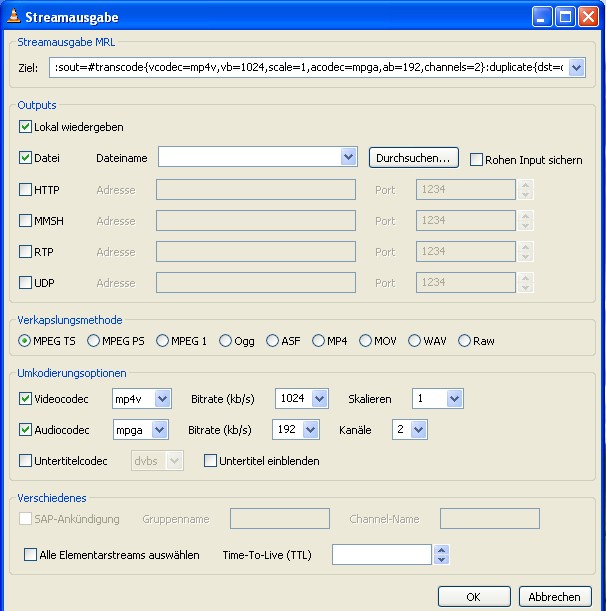Click the Durchsuchen... button
606x611 pixels.
413,158
